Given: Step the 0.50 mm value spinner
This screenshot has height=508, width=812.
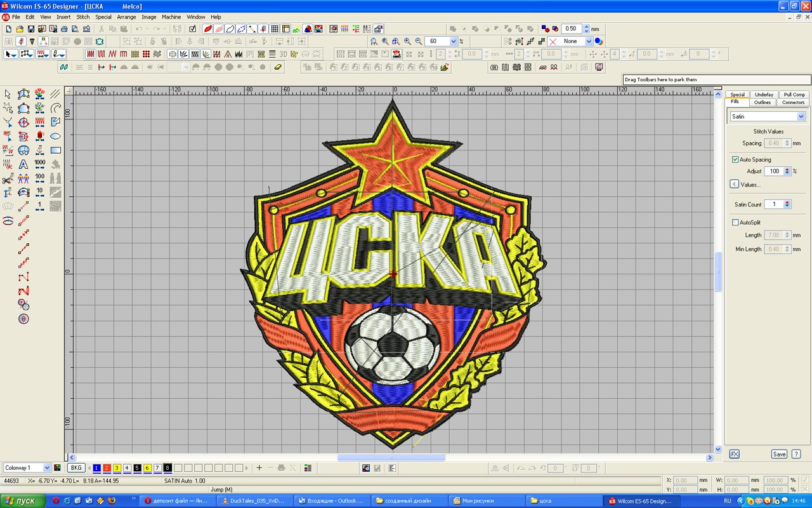Looking at the screenshot, I should coord(586,29).
